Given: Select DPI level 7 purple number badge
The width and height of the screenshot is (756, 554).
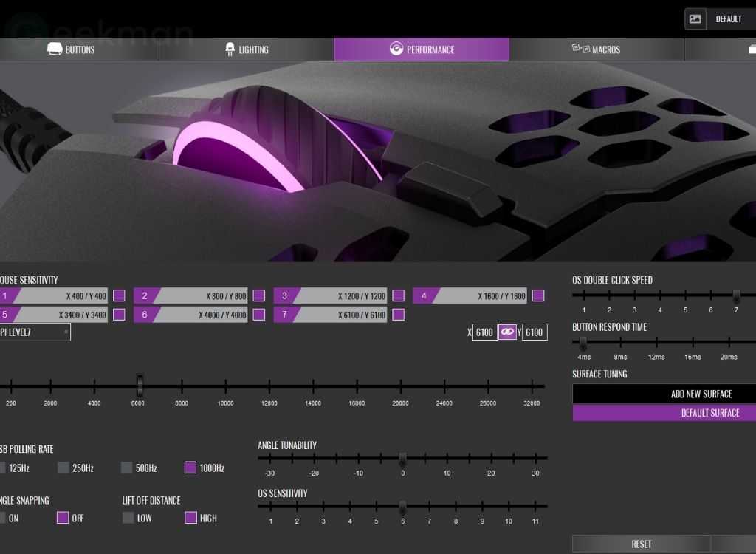Looking at the screenshot, I should (285, 315).
